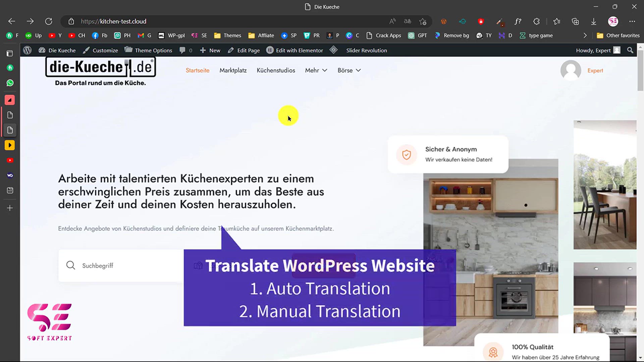Open the collections icon in the browser toolbar

(575, 21)
